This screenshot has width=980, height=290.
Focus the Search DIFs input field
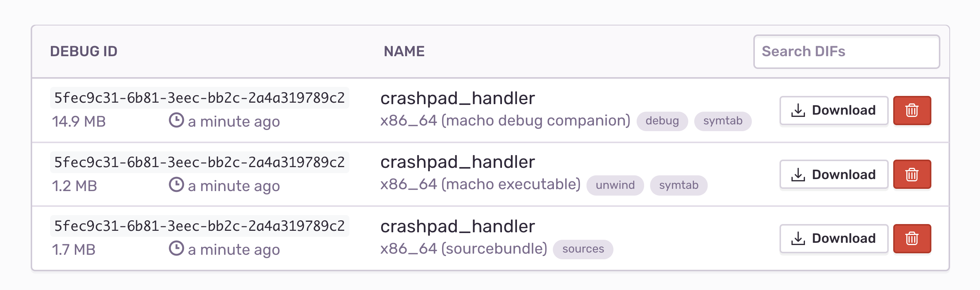point(846,52)
